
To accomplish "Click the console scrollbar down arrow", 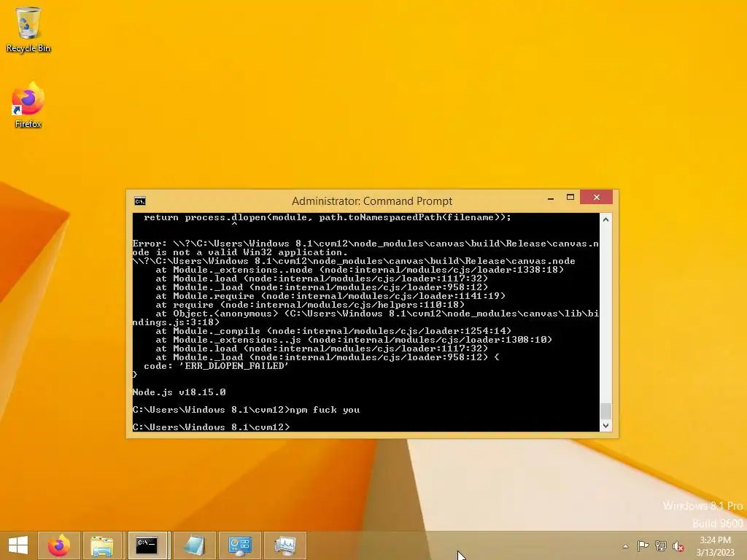I will (x=605, y=426).
